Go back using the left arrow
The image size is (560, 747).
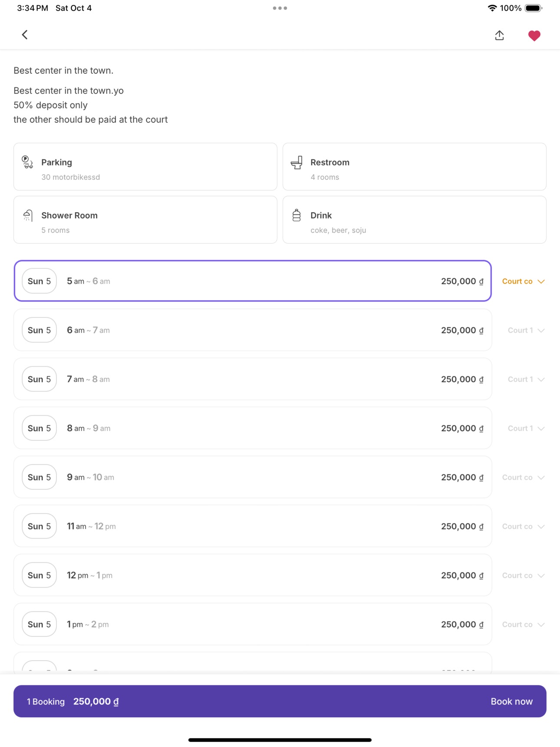25,35
